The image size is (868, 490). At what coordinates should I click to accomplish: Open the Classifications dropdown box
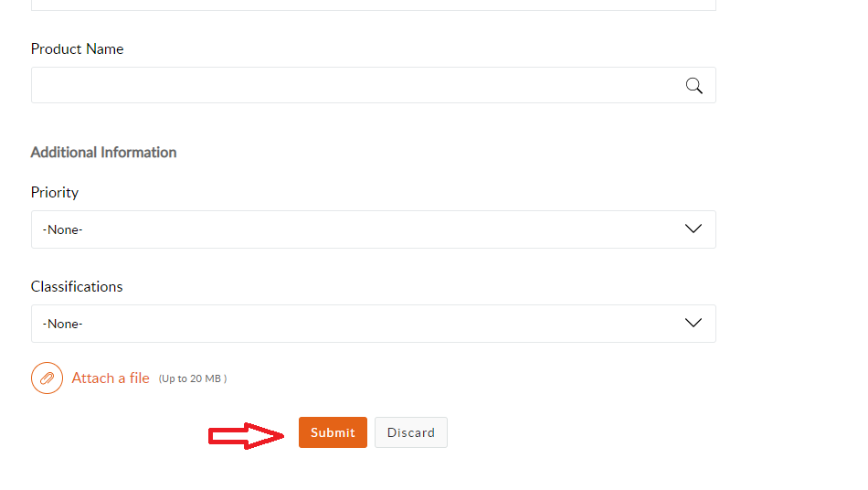(x=374, y=324)
